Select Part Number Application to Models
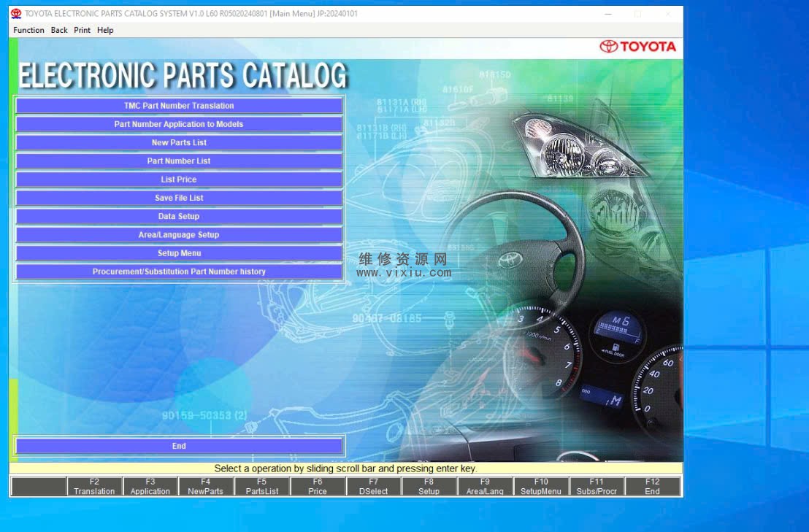Viewport: 809px width, 532px height. [179, 124]
